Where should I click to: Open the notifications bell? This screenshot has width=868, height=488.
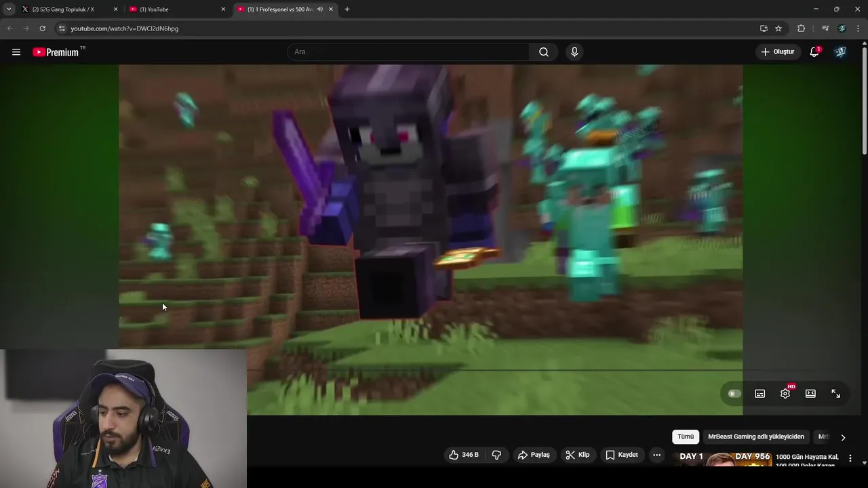tap(814, 52)
